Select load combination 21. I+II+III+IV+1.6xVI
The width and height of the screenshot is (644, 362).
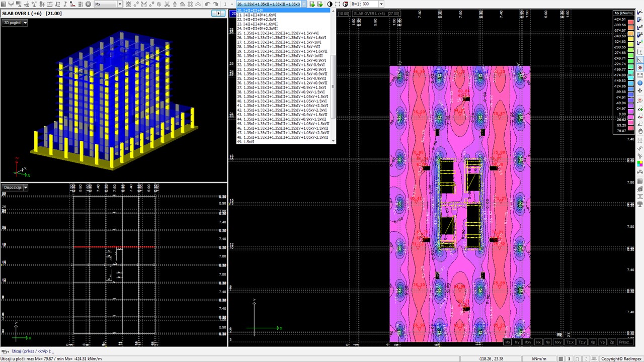coord(257,15)
